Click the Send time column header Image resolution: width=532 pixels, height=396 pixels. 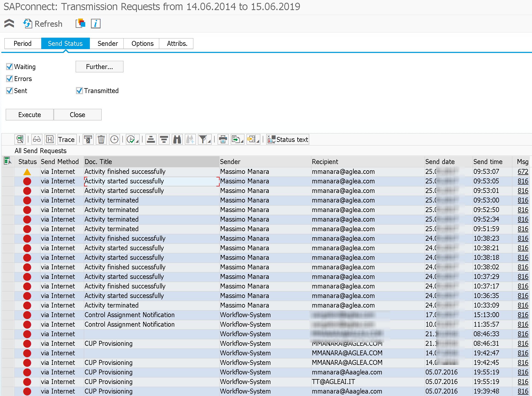pyautogui.click(x=492, y=162)
